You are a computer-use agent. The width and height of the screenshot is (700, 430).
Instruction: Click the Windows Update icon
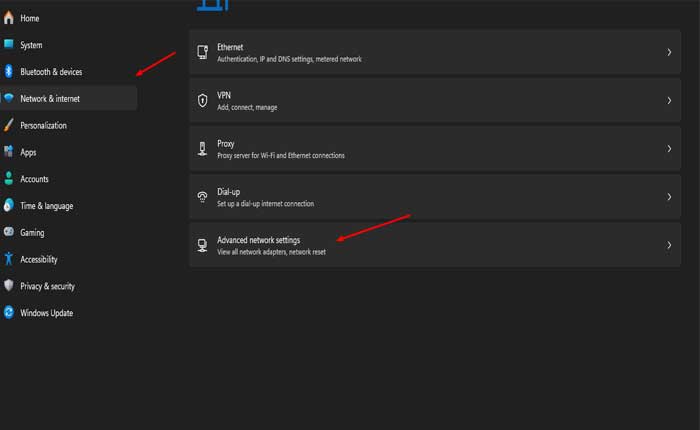click(9, 313)
